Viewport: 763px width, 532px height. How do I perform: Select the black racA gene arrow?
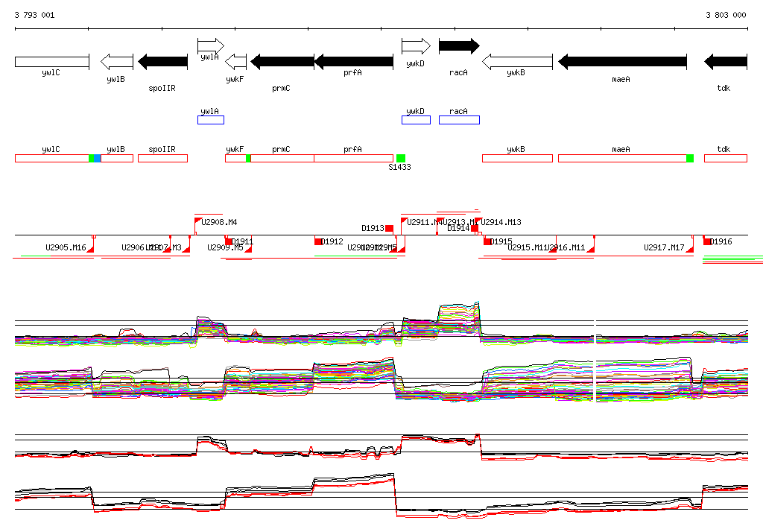(x=459, y=46)
